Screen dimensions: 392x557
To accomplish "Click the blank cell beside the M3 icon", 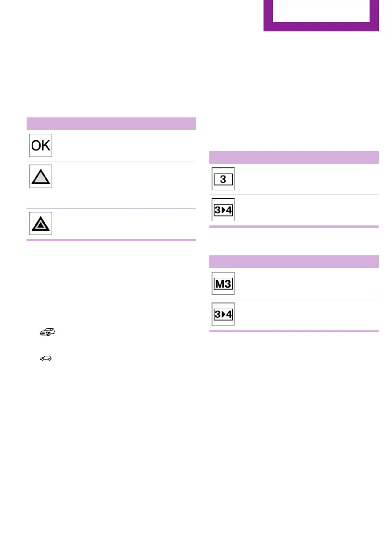I will (306, 283).
